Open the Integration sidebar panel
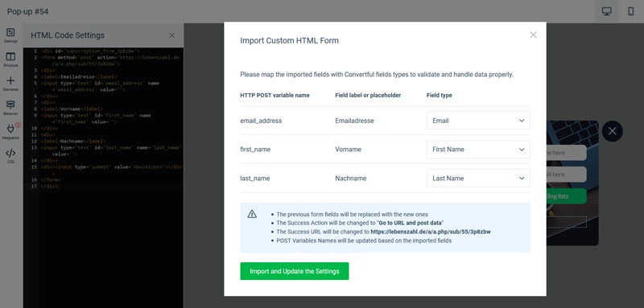This screenshot has width=644, height=308. pyautogui.click(x=10, y=132)
